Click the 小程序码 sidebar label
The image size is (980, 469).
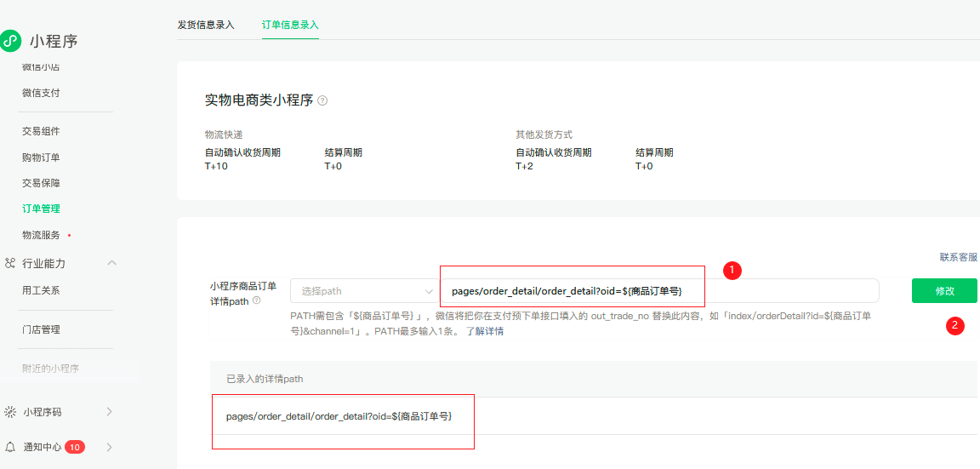[43, 412]
